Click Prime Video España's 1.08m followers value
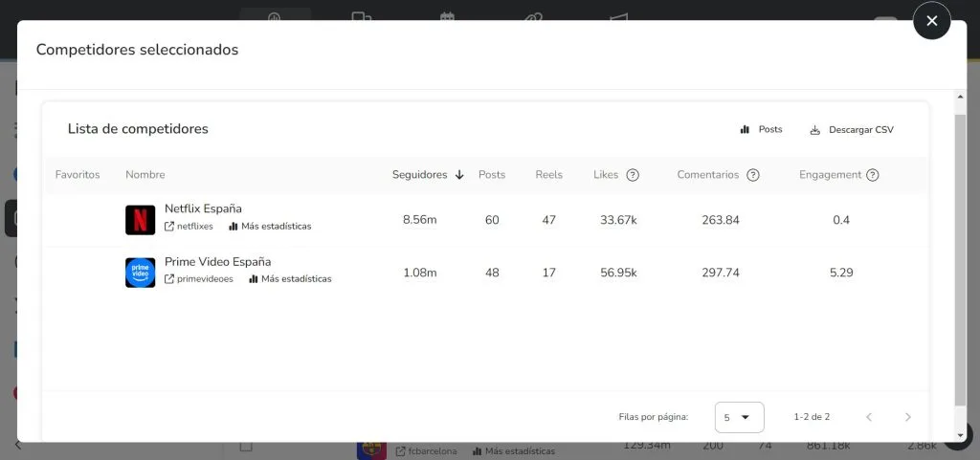This screenshot has height=460, width=980. [419, 273]
